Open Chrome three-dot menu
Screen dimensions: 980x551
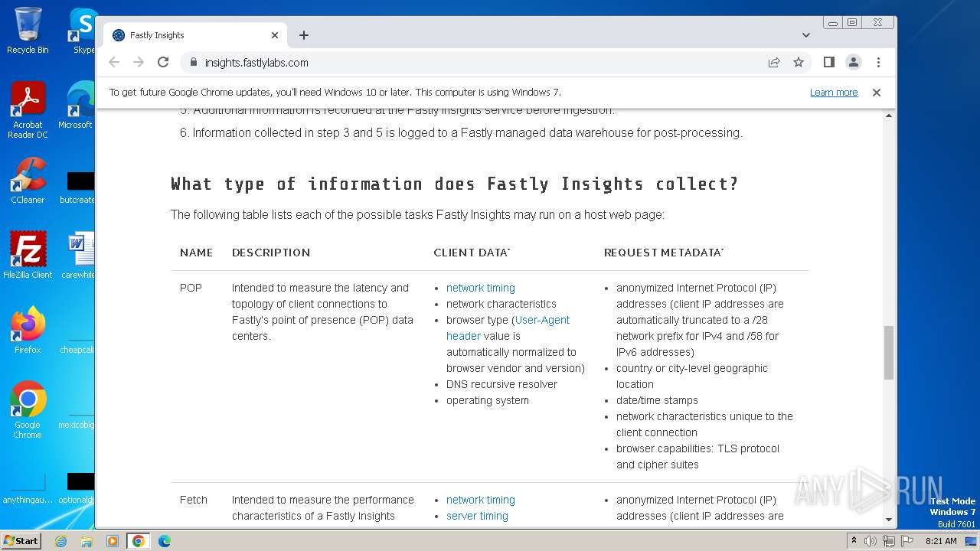point(878,63)
